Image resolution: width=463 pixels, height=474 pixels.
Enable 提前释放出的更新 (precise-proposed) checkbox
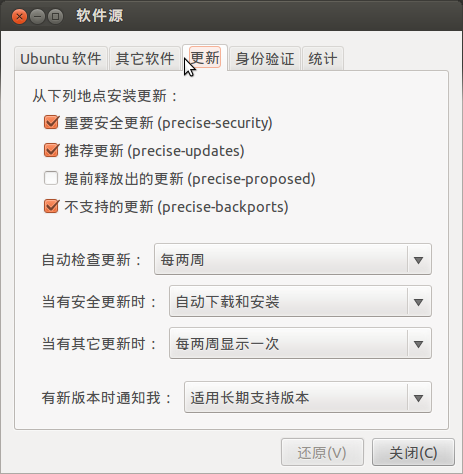click(x=51, y=178)
